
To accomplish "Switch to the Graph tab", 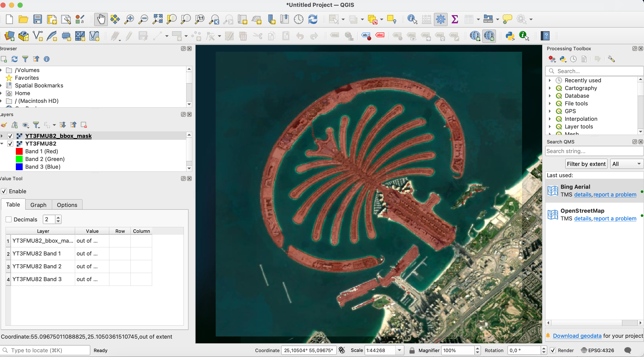I will [38, 205].
